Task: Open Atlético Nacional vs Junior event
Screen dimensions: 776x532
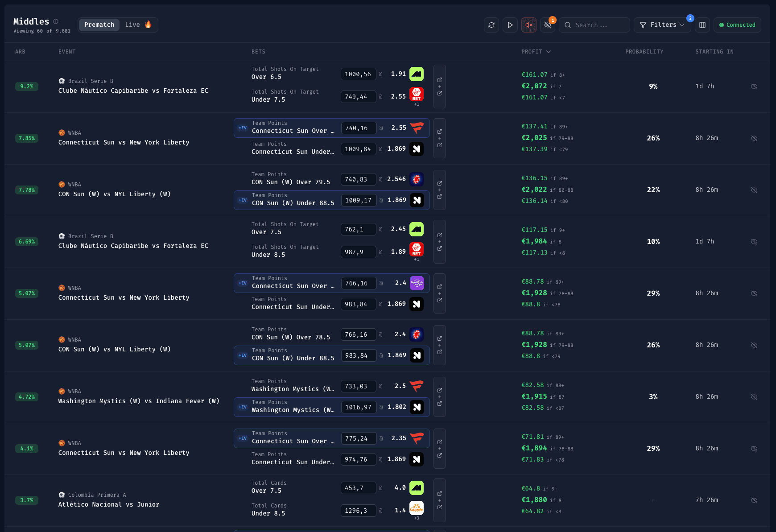Action: (109, 504)
